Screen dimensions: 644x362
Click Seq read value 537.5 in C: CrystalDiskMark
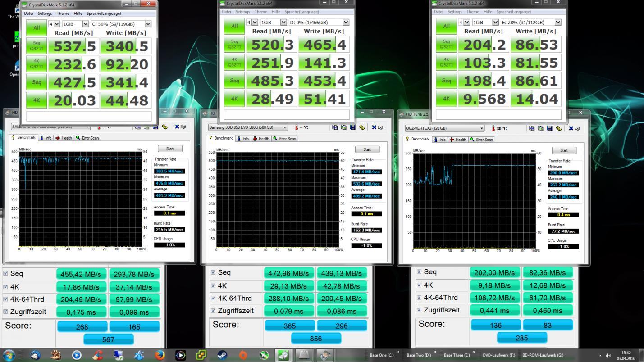[x=73, y=46]
